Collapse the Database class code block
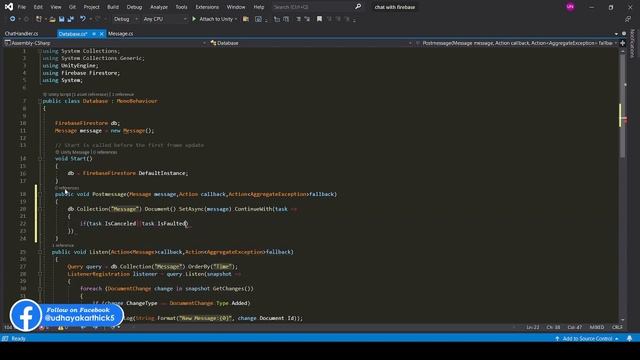The width and height of the screenshot is (640, 360). click(x=40, y=101)
